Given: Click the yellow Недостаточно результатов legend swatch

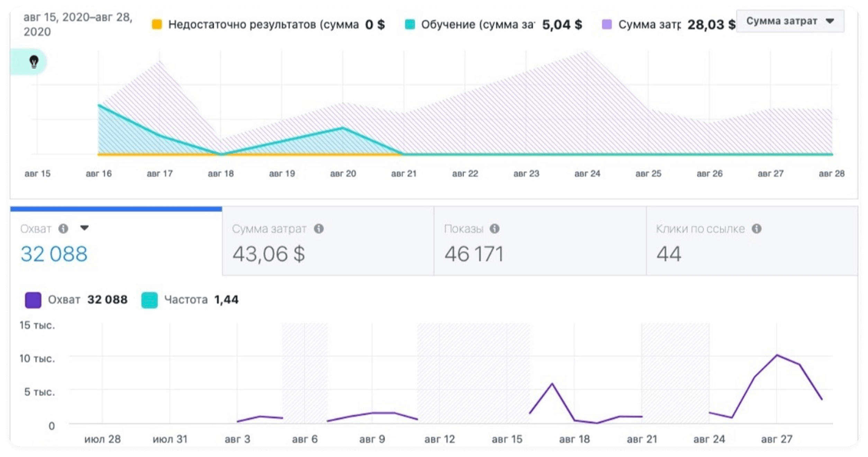Looking at the screenshot, I should click(x=157, y=24).
